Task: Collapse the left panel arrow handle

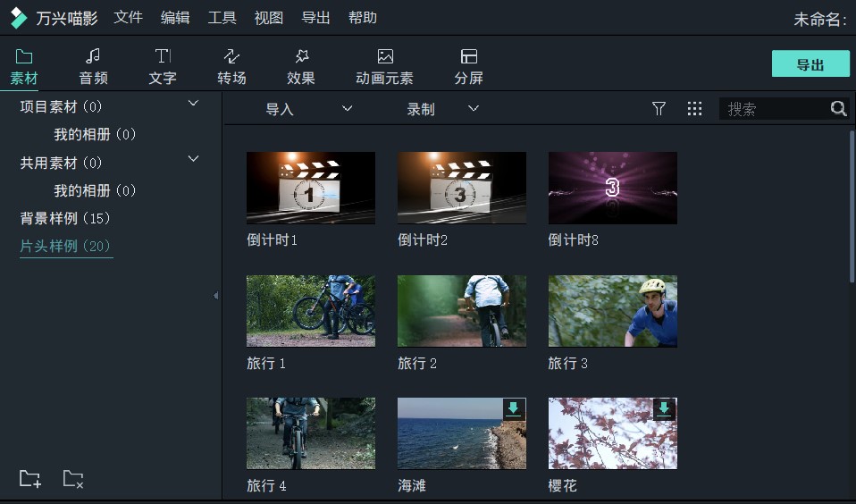Action: coord(215,296)
